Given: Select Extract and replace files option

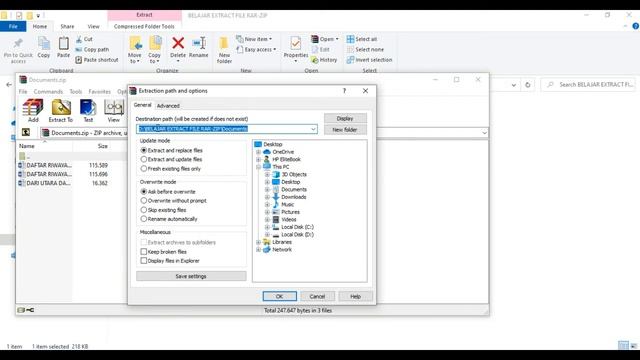Looking at the screenshot, I should pyautogui.click(x=171, y=150).
